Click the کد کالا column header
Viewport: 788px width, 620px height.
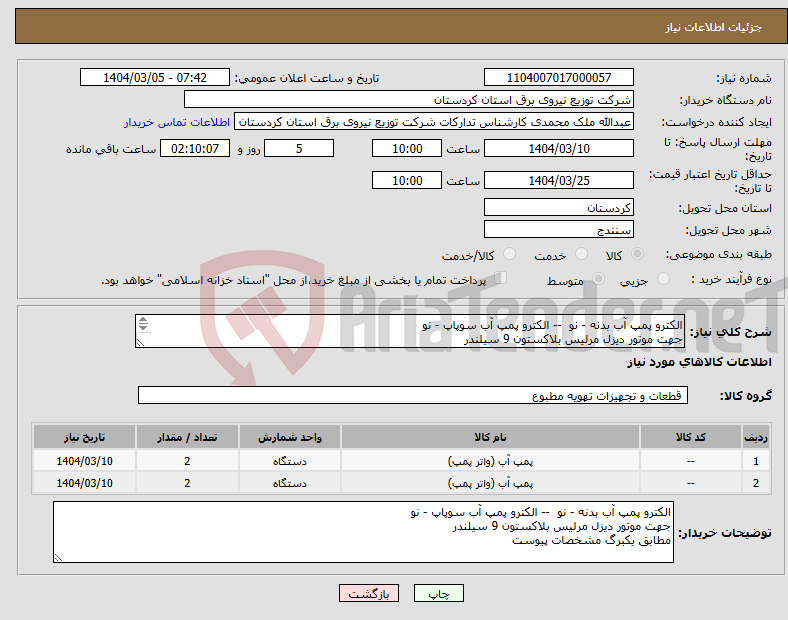pos(691,437)
